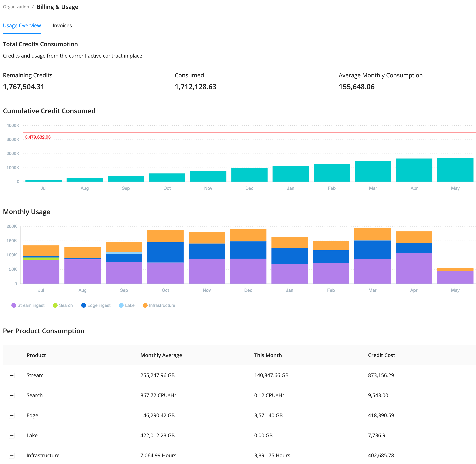Select the October bar in Monthly Usage chart
This screenshot has height=464, width=476.
click(x=165, y=256)
